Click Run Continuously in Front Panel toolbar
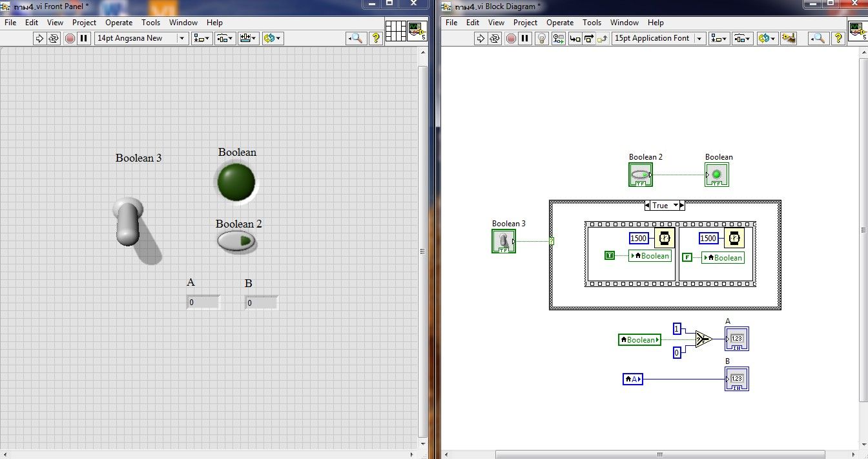 pyautogui.click(x=54, y=38)
